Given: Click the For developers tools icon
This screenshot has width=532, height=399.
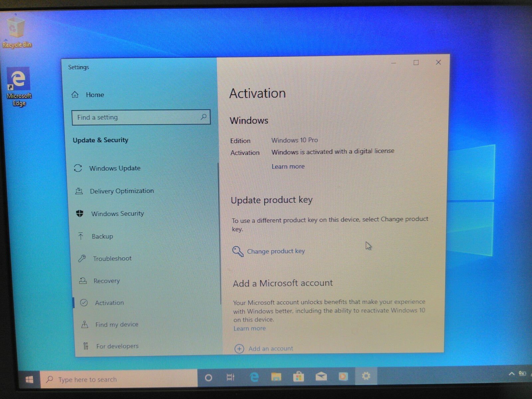Looking at the screenshot, I should coord(86,346).
